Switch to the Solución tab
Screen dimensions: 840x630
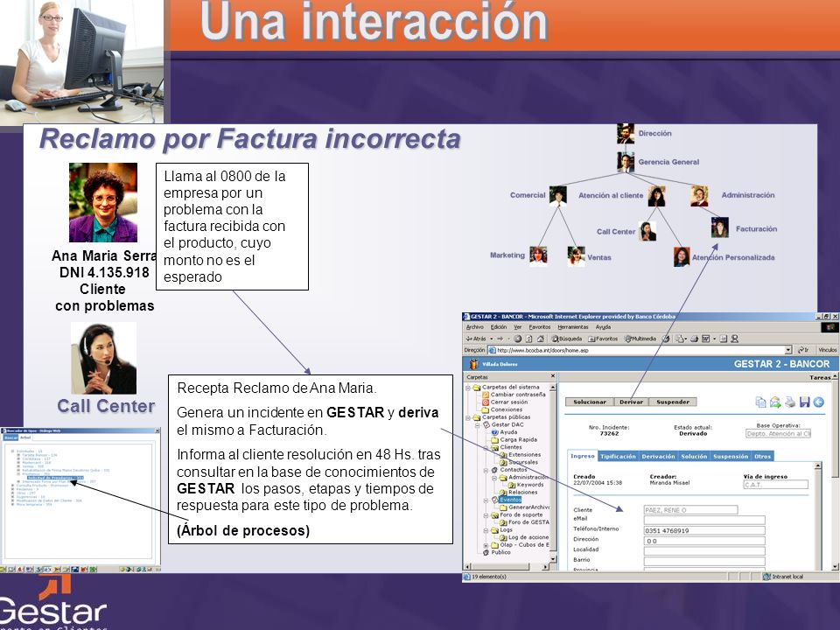click(694, 456)
